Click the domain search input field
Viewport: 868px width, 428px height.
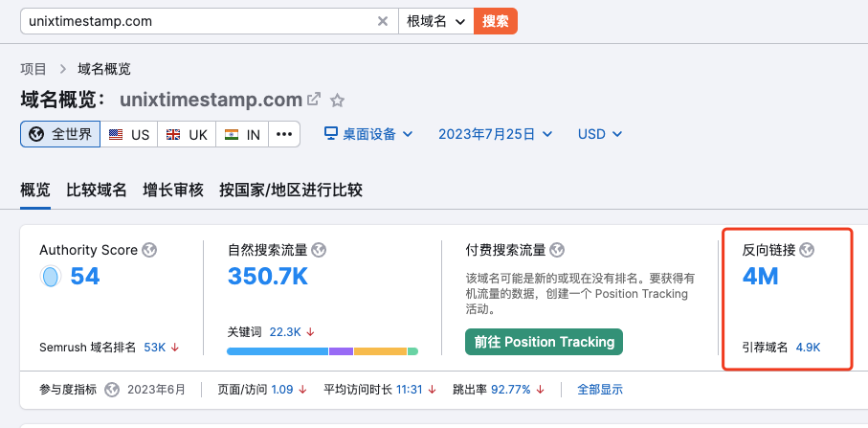pyautogui.click(x=196, y=21)
